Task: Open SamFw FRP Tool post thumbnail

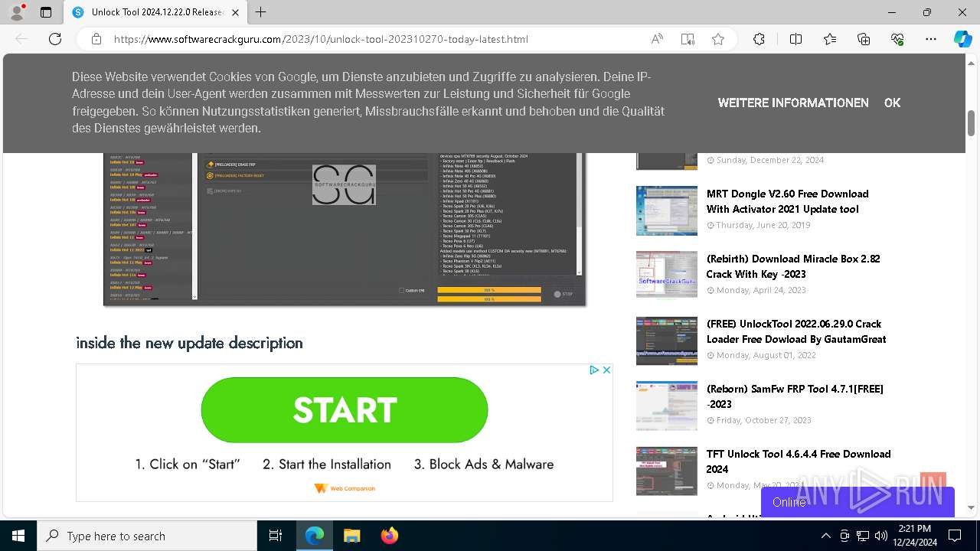Action: 667,406
